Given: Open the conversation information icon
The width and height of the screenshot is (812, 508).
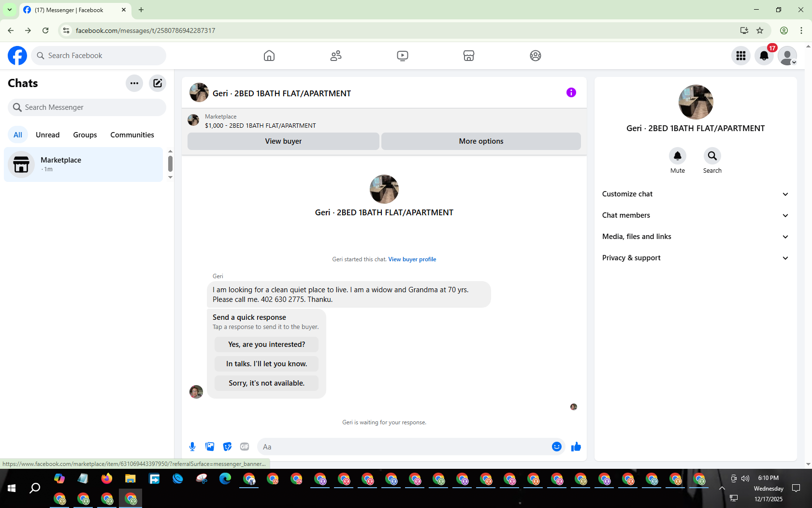Looking at the screenshot, I should [x=571, y=92].
